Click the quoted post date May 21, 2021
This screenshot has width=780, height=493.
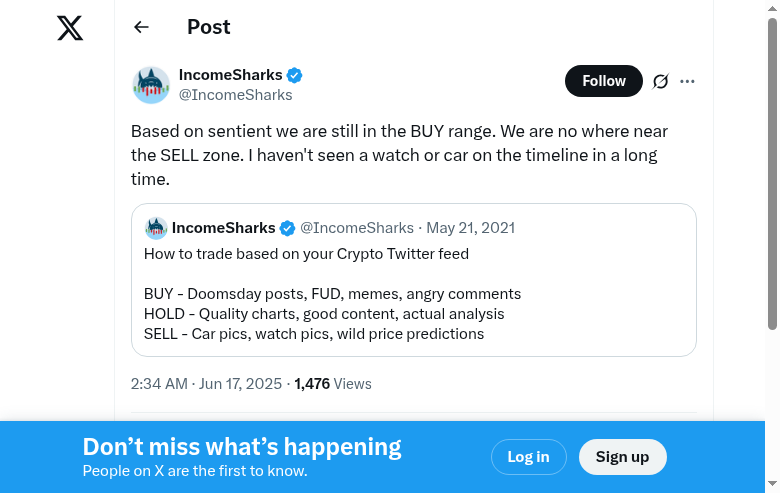(x=470, y=228)
